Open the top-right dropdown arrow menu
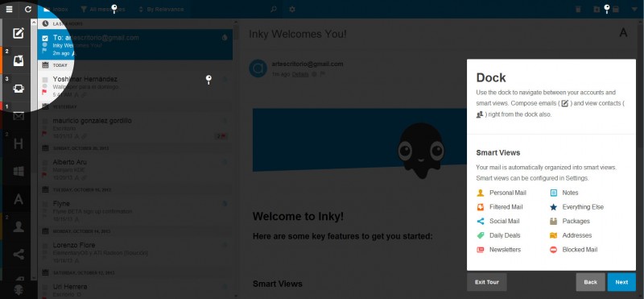The image size is (644, 299). (634, 9)
